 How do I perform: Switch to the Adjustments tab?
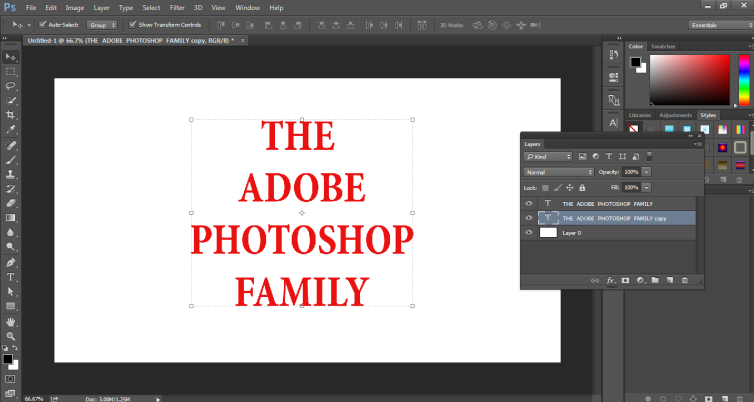click(x=676, y=115)
